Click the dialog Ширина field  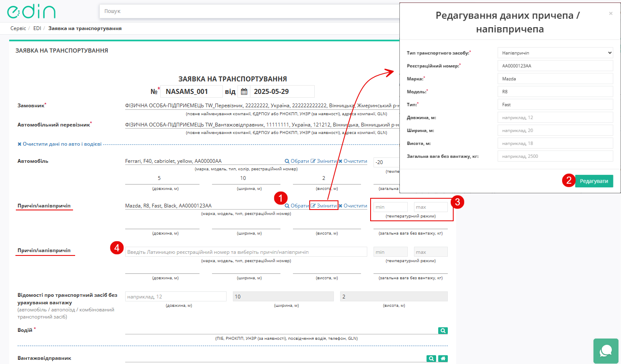click(555, 131)
